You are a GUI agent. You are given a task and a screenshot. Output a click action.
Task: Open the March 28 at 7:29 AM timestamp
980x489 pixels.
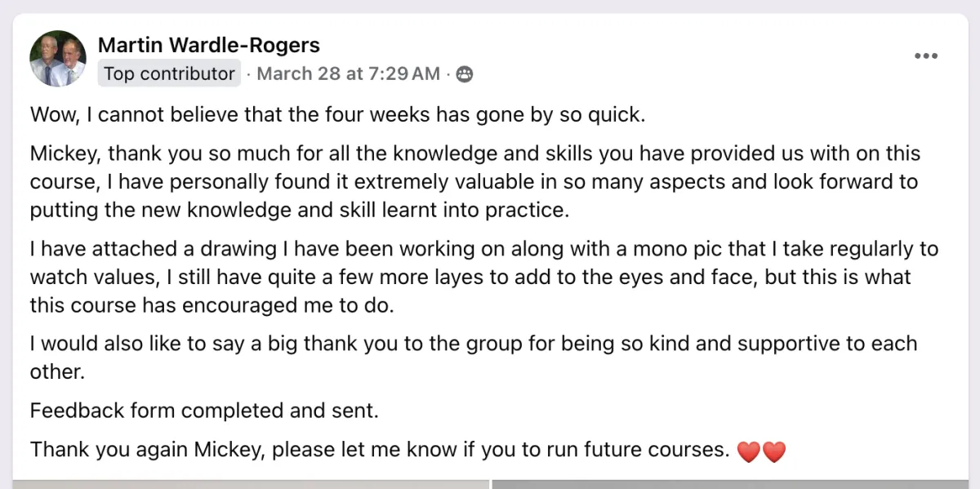coord(349,73)
